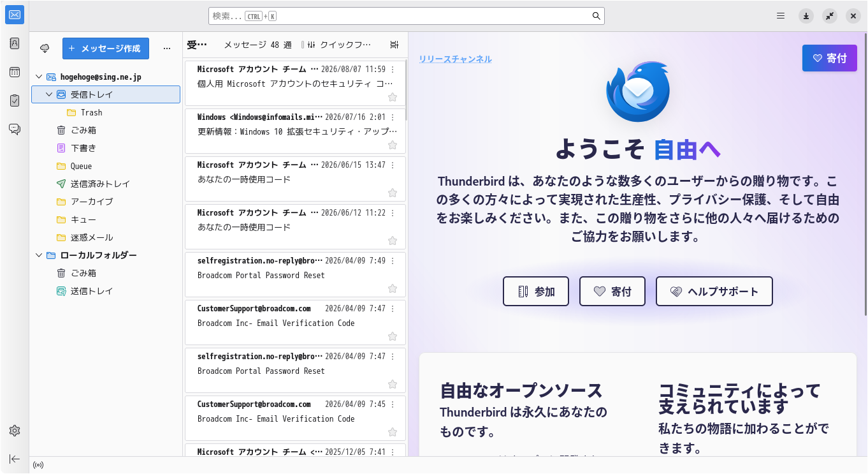This screenshot has width=868, height=474.
Task: Click the 参加 button
Action: 536,292
